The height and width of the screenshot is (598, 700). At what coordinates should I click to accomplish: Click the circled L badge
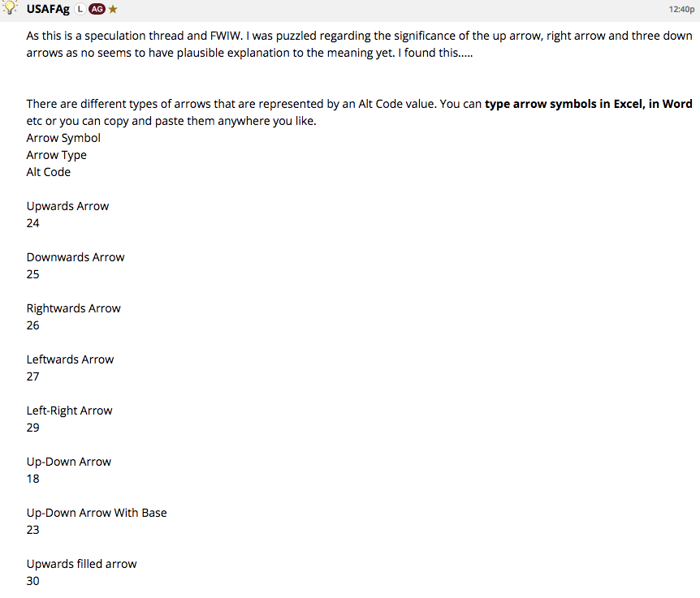click(80, 9)
